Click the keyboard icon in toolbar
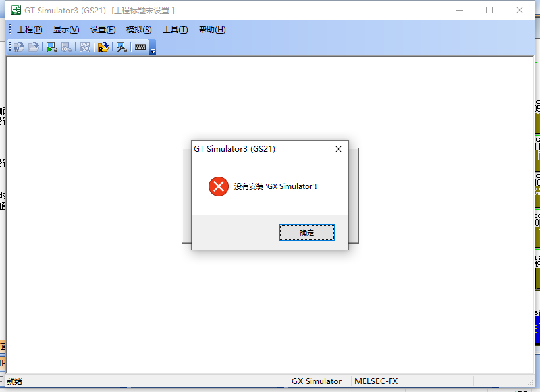The image size is (540, 392). pyautogui.click(x=140, y=47)
